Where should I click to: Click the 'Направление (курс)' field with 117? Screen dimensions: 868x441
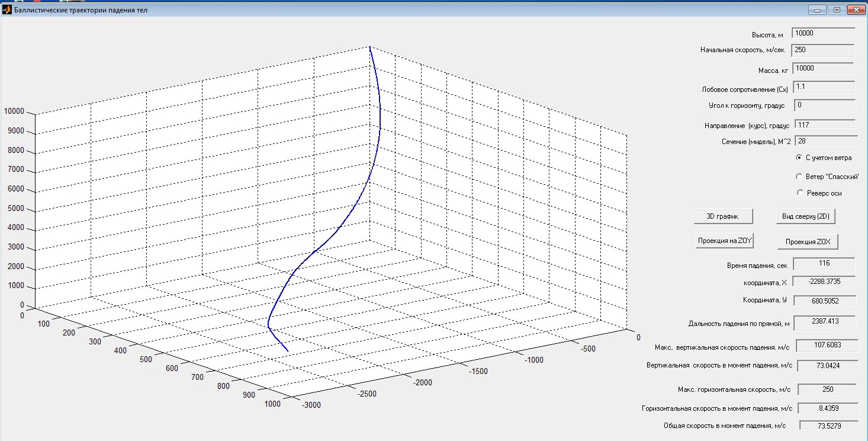click(824, 124)
